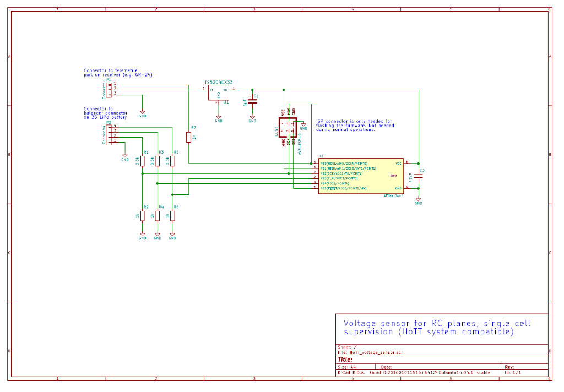Select the 'balancer connector on 3S LiPo' note
Image resolution: width=564 pixels, height=392 pixels.
[x=105, y=113]
